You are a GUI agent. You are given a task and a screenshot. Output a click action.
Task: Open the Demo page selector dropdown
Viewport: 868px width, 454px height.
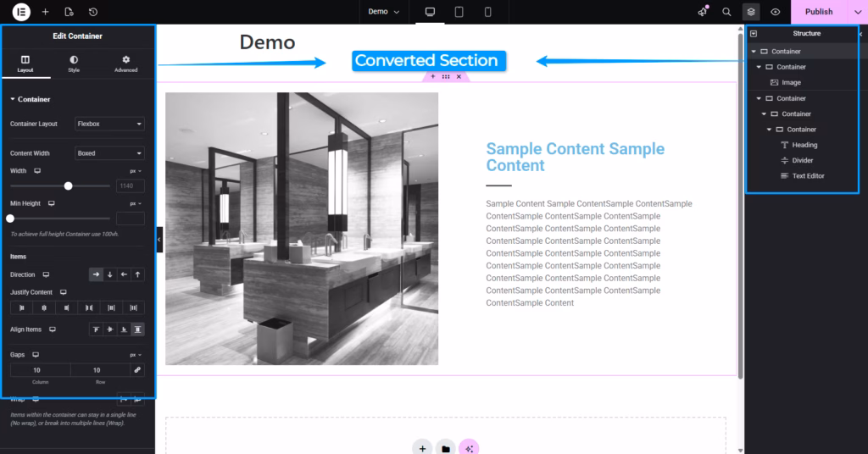pyautogui.click(x=384, y=12)
